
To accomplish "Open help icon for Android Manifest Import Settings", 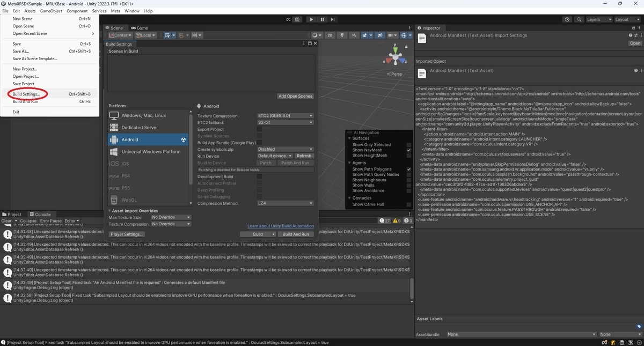I will (631, 35).
